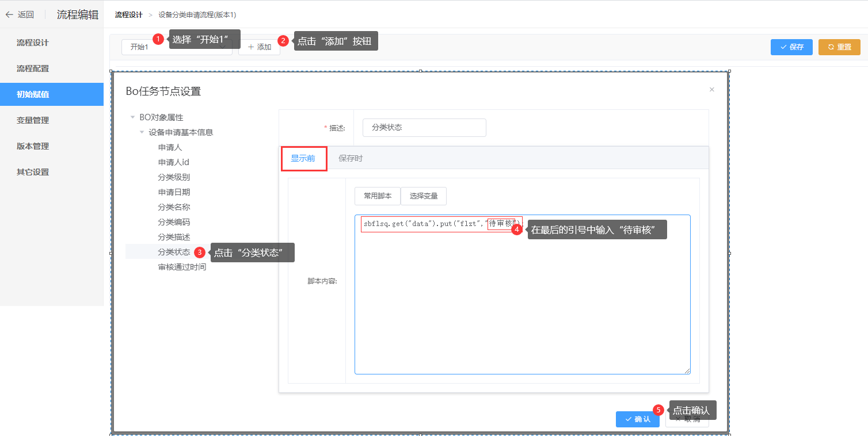Save the flow with the 保存 button
The width and height of the screenshot is (868, 436).
tap(791, 47)
